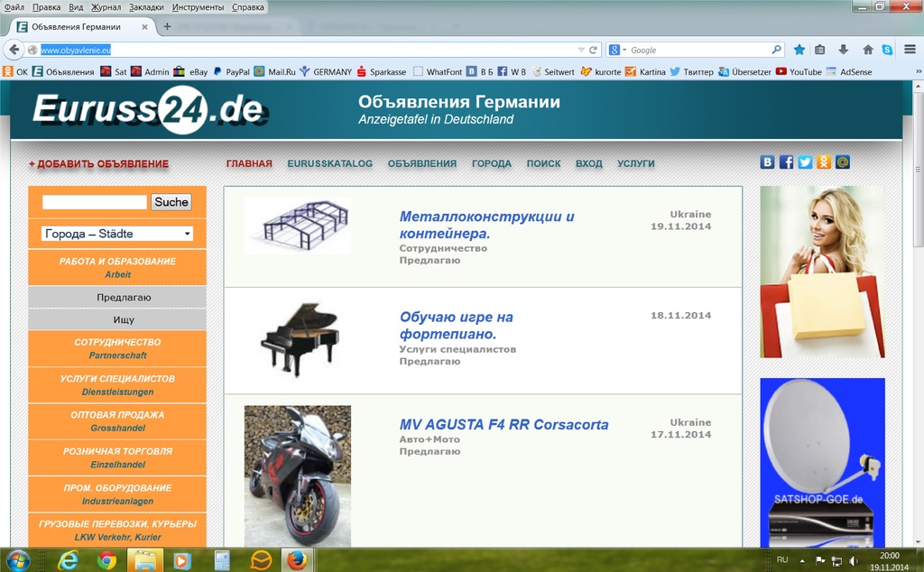Screen dimensions: 924x572
Task: Click the Windows Start button
Action: pos(17,559)
